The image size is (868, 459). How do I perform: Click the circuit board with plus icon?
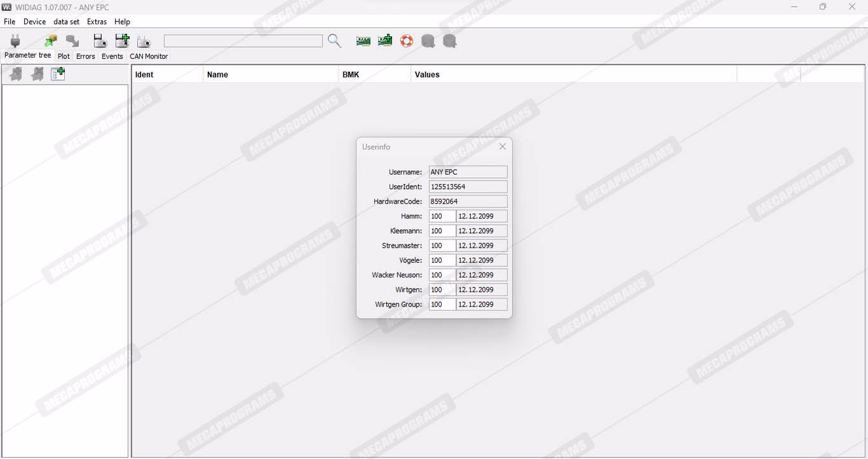385,41
